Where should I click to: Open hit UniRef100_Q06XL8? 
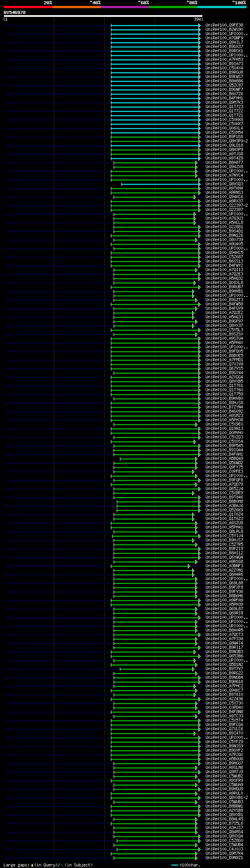pos(224,283)
